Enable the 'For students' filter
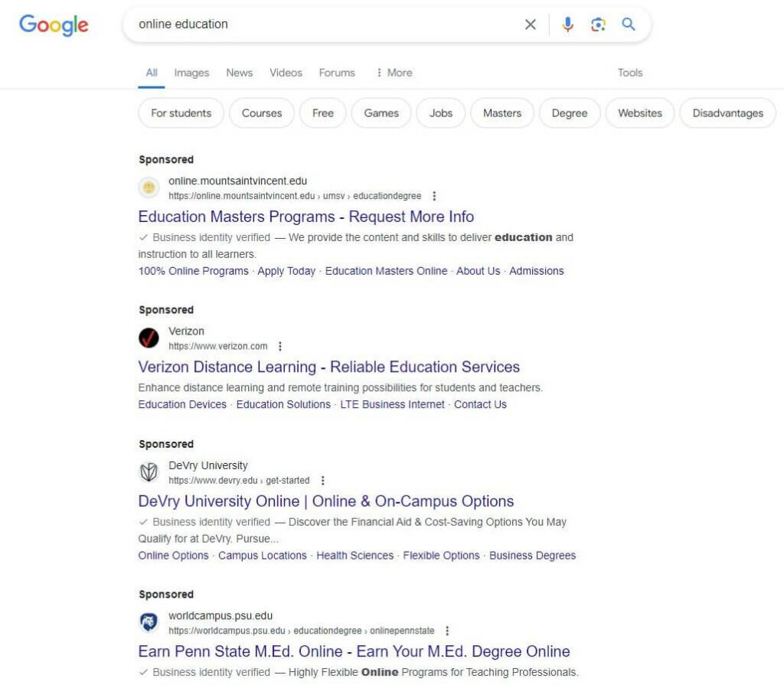Viewport: 784px width, 685px height. (181, 113)
